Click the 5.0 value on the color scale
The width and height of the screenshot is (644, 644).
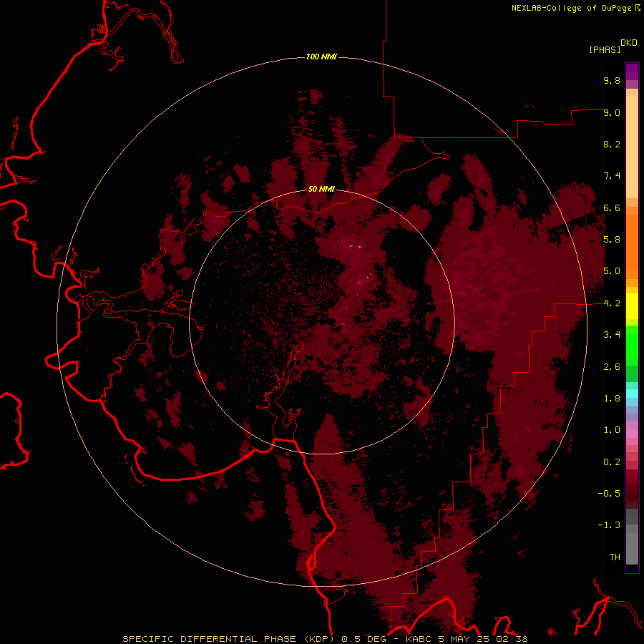pos(612,271)
